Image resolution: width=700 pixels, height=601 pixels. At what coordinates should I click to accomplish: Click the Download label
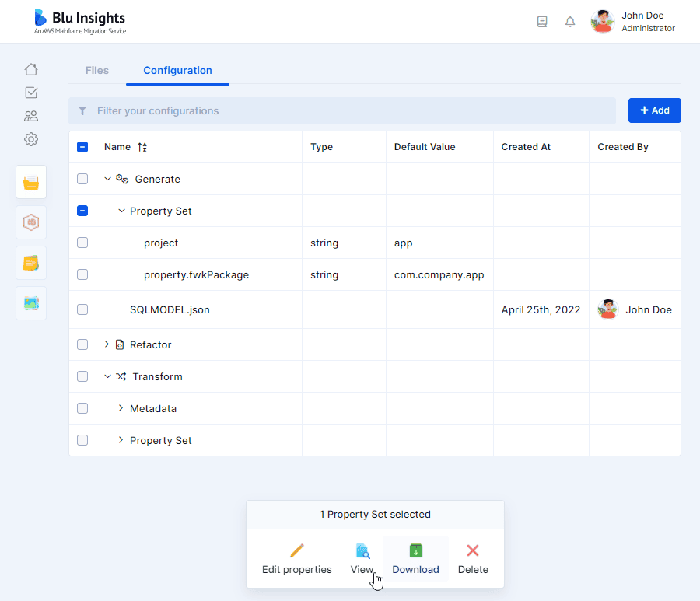(415, 570)
